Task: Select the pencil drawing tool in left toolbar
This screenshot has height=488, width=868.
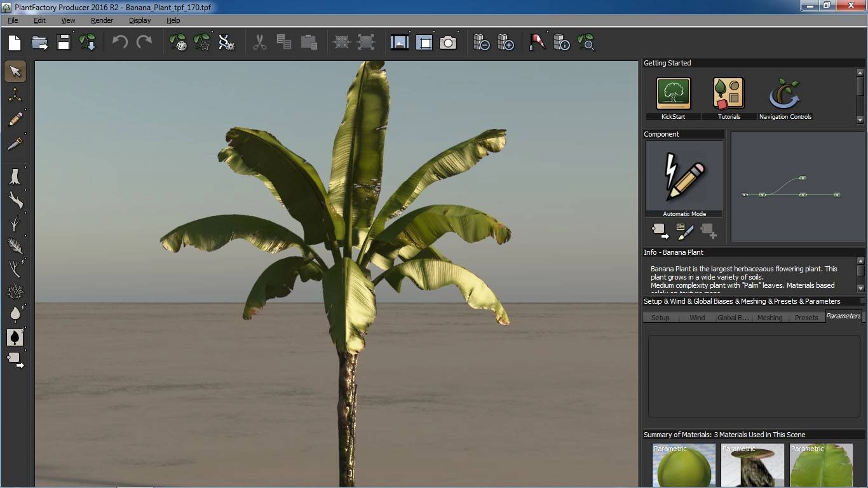Action: point(15,119)
